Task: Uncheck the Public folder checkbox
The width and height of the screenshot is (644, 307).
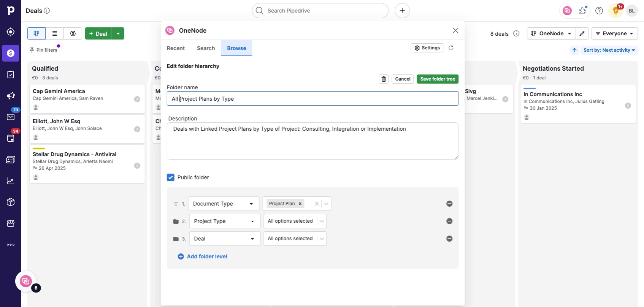Action: [x=171, y=177]
